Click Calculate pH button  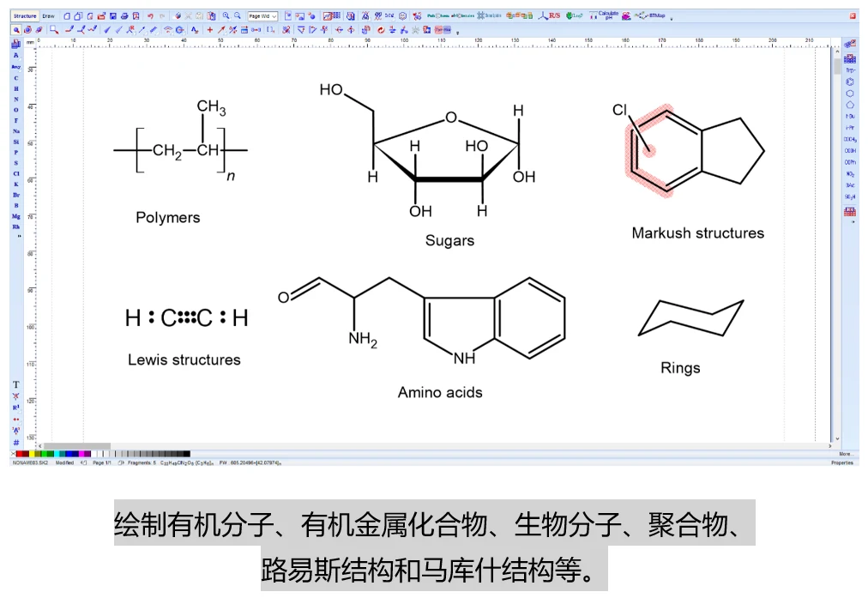coord(603,15)
